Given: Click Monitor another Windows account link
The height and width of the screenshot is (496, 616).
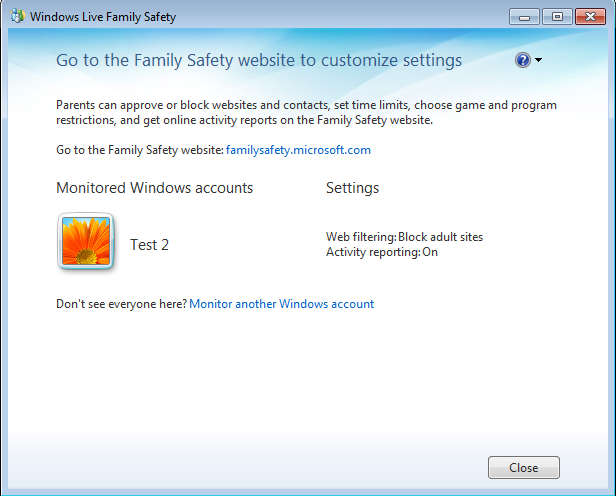Looking at the screenshot, I should [281, 303].
